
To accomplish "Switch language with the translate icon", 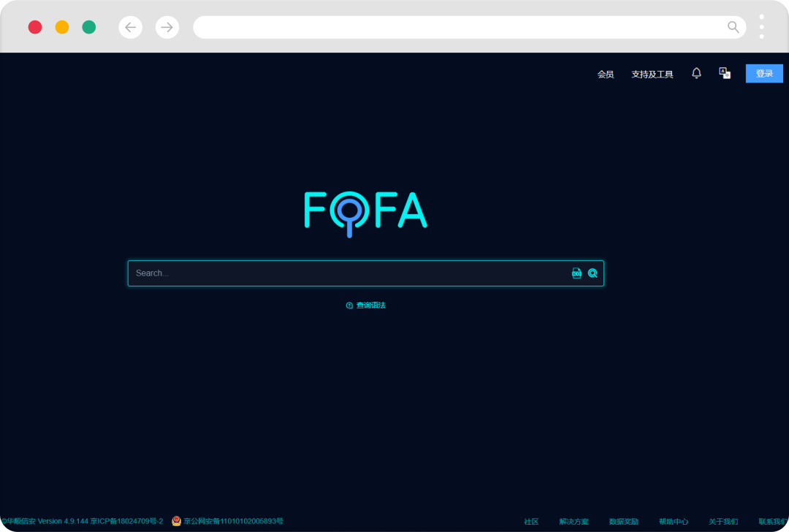I will (725, 74).
